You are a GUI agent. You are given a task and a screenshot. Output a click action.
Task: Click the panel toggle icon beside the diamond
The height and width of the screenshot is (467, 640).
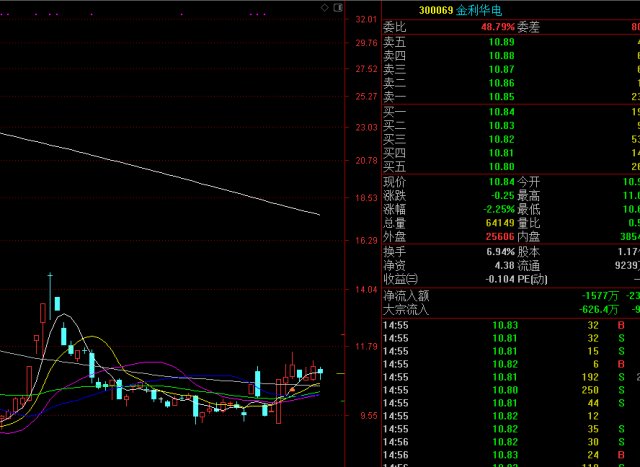pos(337,7)
